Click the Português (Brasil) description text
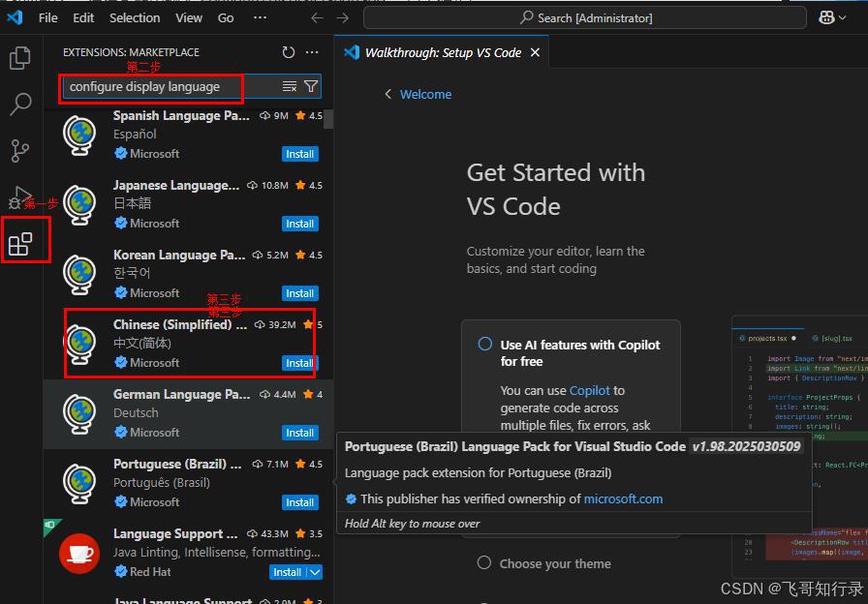 162,483
